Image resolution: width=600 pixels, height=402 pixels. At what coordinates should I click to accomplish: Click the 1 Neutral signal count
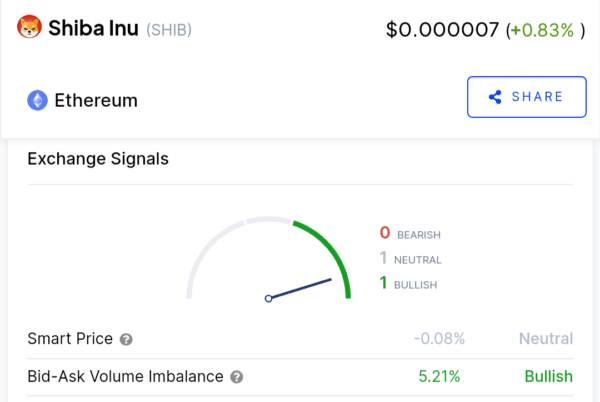(410, 259)
